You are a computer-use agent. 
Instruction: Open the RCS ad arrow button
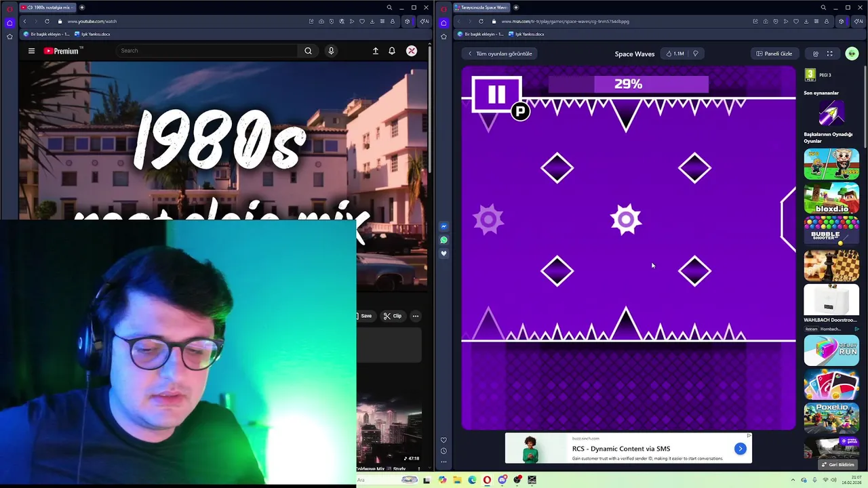point(740,449)
